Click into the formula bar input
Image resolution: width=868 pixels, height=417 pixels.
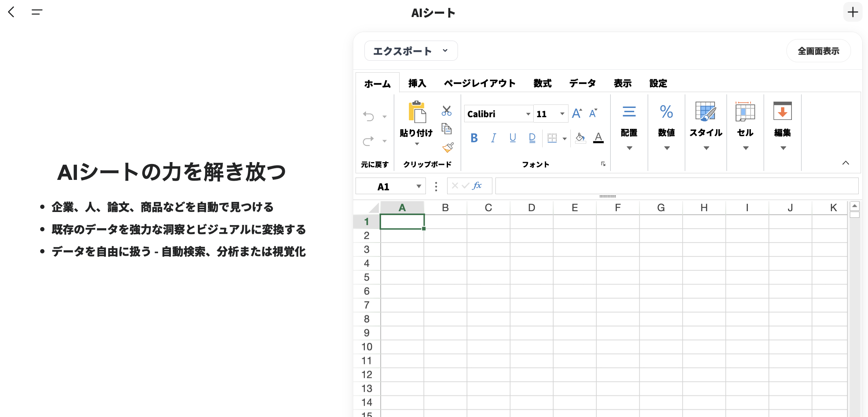pyautogui.click(x=676, y=186)
